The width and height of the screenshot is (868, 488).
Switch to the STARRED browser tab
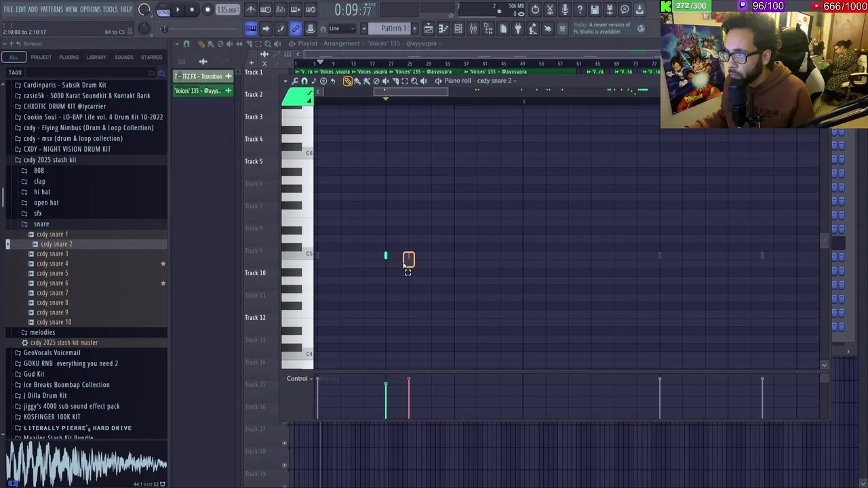click(151, 57)
